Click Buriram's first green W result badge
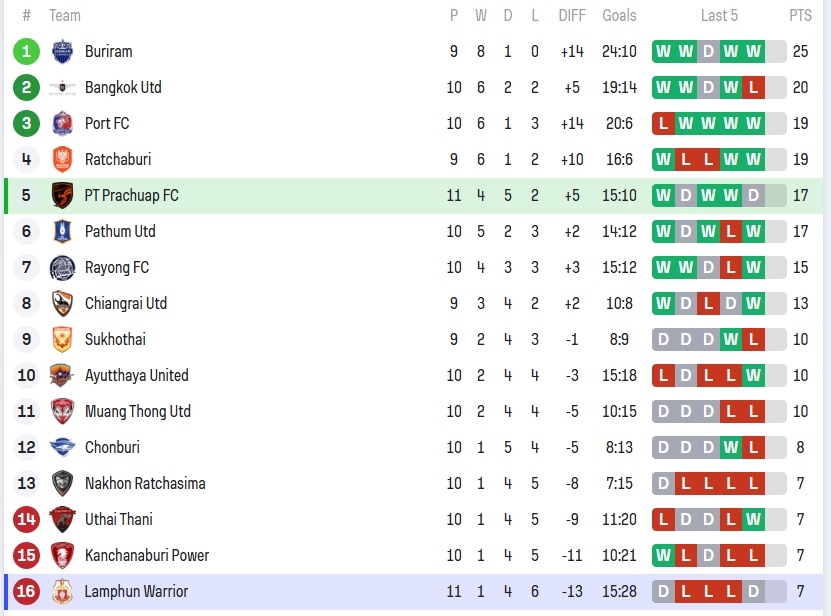 pos(663,51)
